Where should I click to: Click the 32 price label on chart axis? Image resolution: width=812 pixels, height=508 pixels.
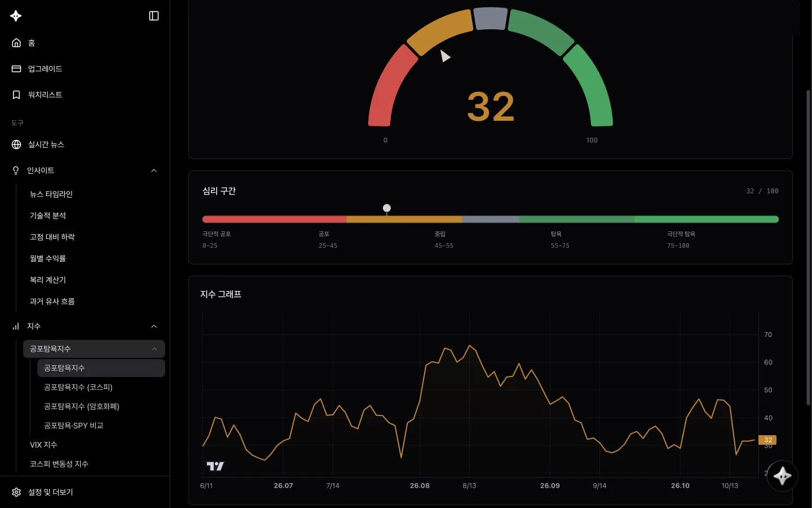(x=767, y=440)
